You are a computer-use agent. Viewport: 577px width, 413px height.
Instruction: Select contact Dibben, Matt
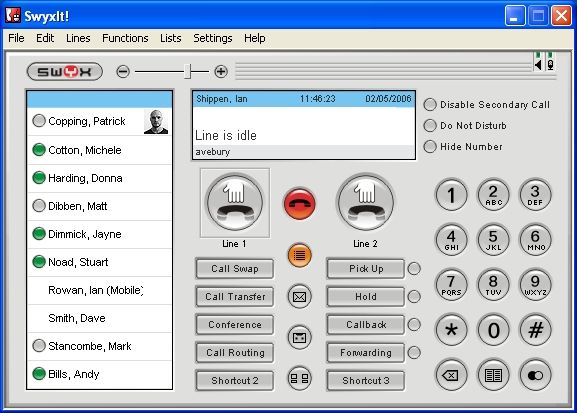(x=100, y=206)
